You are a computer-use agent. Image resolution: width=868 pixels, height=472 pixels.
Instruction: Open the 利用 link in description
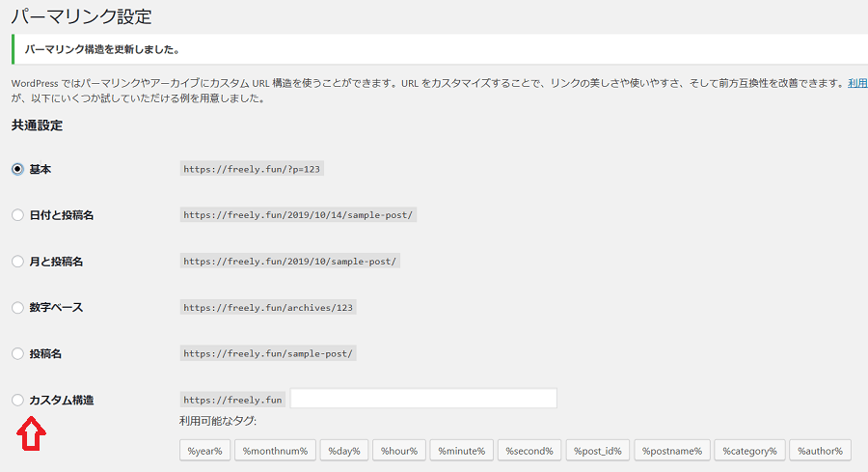(857, 84)
